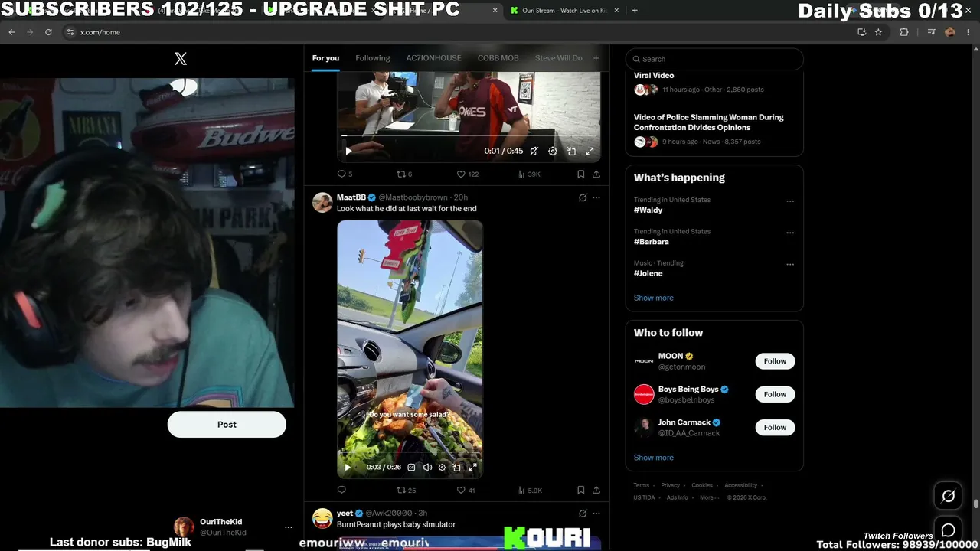Open the browser extensions puzzle icon

(x=904, y=32)
